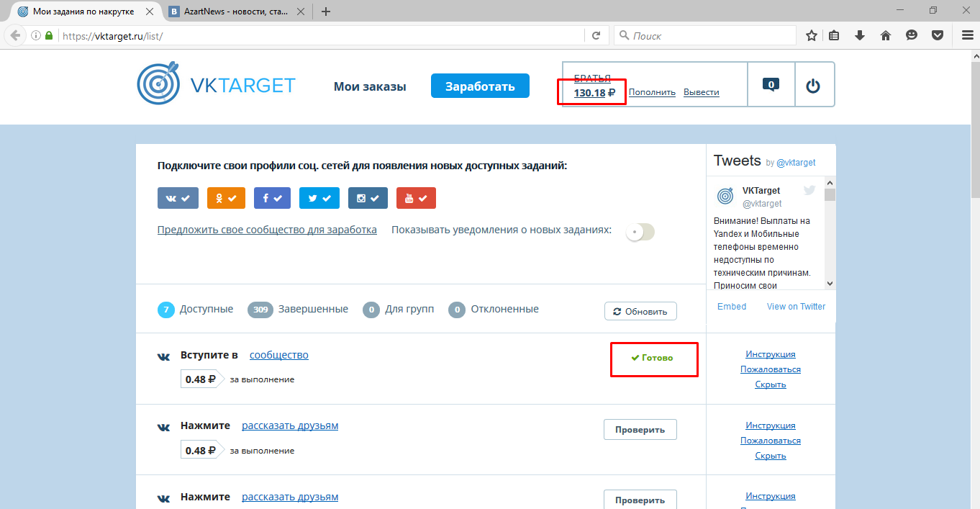Screen dimensions: 980x509
Task: Click the View on Twitter link
Action: click(796, 306)
